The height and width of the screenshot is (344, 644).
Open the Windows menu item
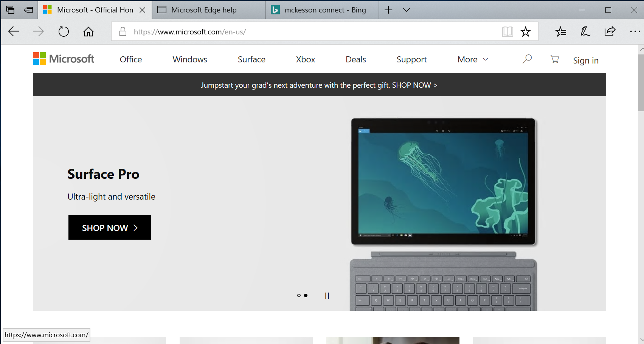[190, 59]
